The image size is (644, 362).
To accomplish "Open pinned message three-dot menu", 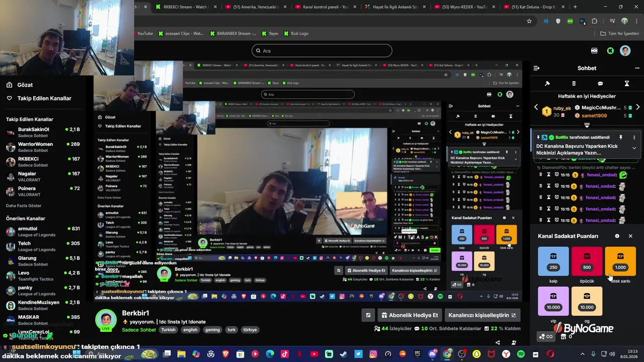I will [x=634, y=137].
